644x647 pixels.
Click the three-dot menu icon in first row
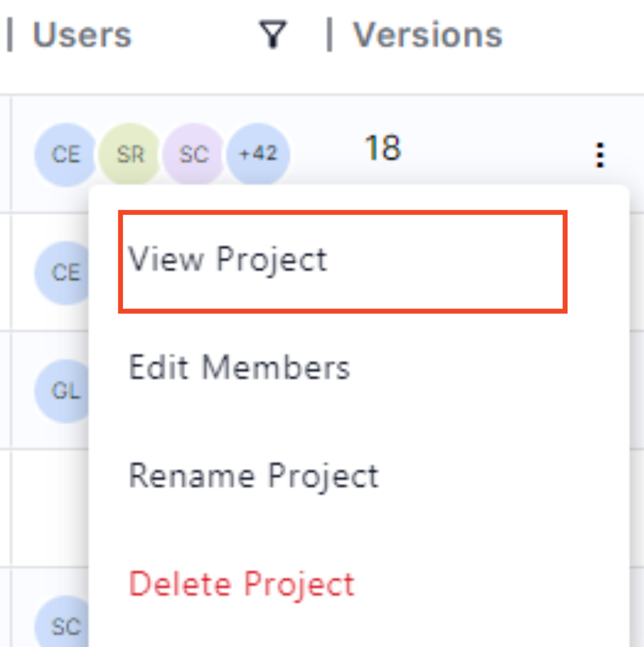[x=600, y=155]
